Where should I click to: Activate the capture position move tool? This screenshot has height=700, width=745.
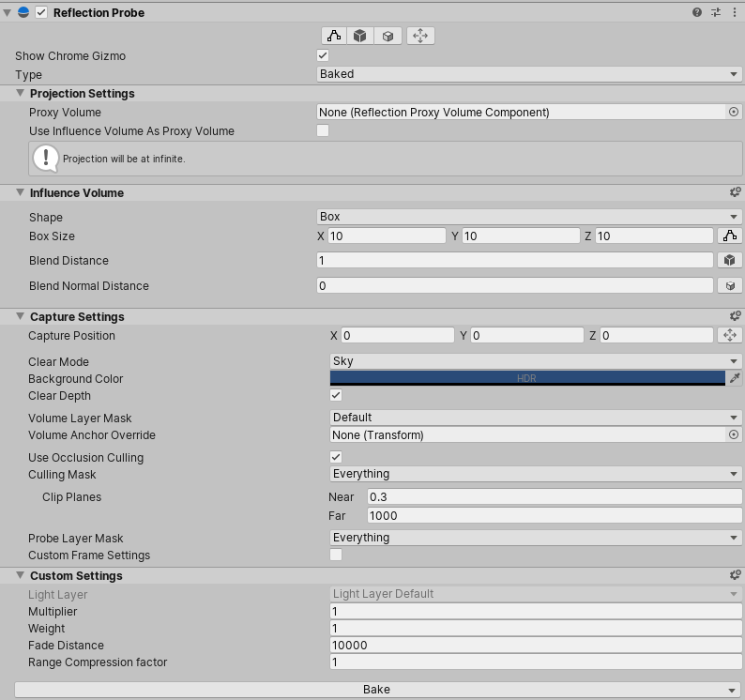(x=420, y=36)
